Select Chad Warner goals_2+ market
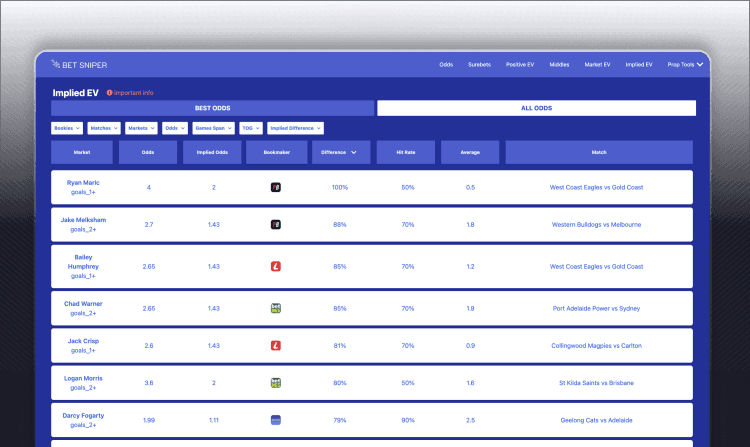The height and width of the screenshot is (447, 750). click(83, 308)
